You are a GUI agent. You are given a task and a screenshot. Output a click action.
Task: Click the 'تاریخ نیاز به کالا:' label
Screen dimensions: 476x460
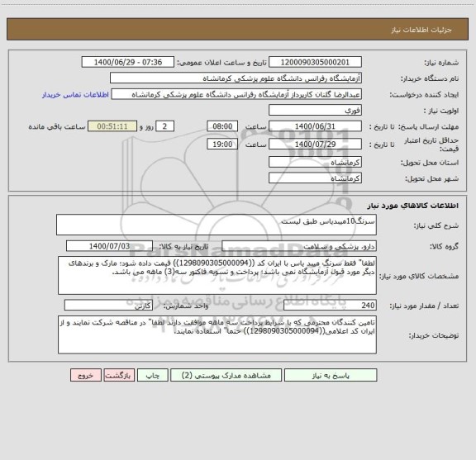(183, 247)
